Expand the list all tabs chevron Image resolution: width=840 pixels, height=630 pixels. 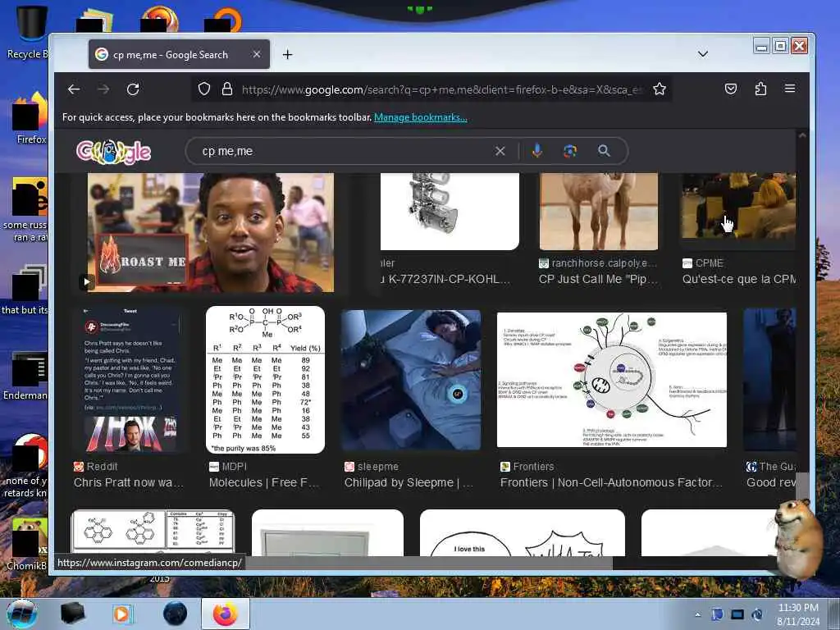point(703,54)
